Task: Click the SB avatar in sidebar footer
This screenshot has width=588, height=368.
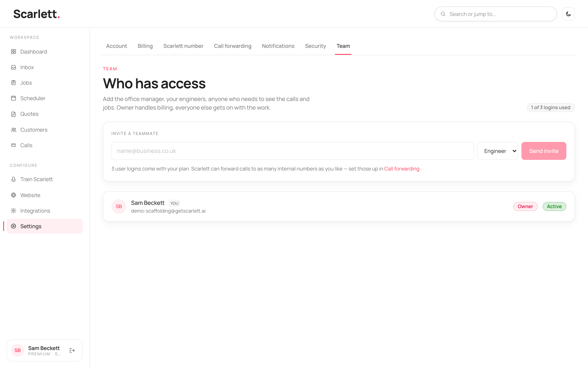Action: click(18, 350)
